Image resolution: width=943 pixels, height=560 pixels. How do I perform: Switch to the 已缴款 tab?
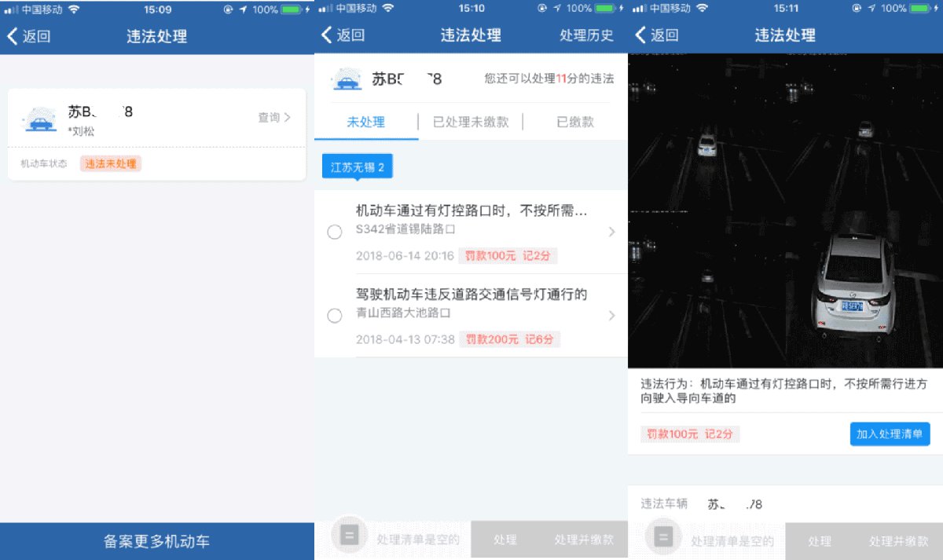click(575, 122)
